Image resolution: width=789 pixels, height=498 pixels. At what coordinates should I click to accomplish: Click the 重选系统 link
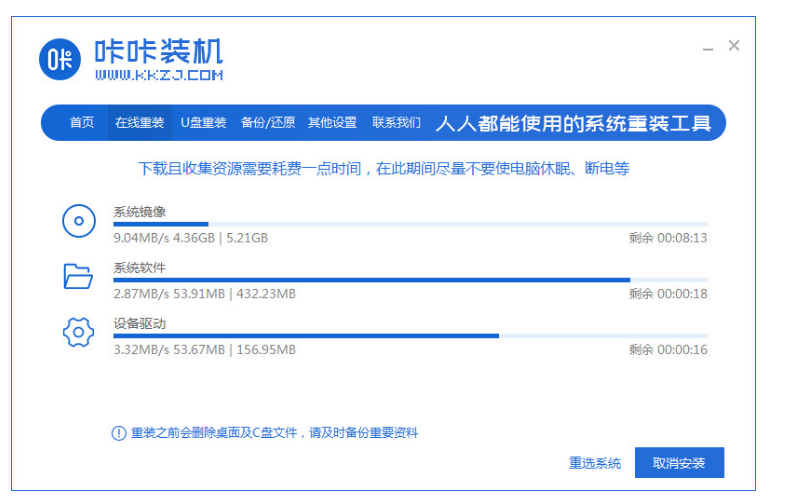coord(595,463)
